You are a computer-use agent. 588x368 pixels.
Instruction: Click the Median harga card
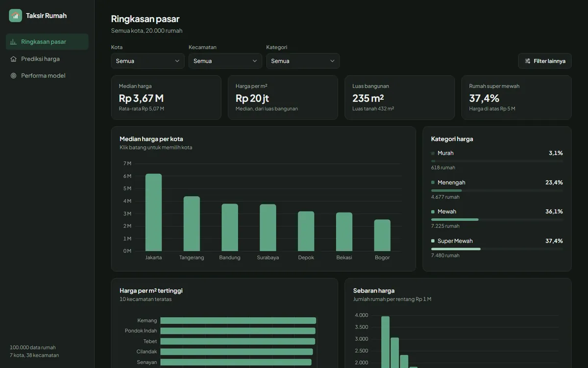166,98
